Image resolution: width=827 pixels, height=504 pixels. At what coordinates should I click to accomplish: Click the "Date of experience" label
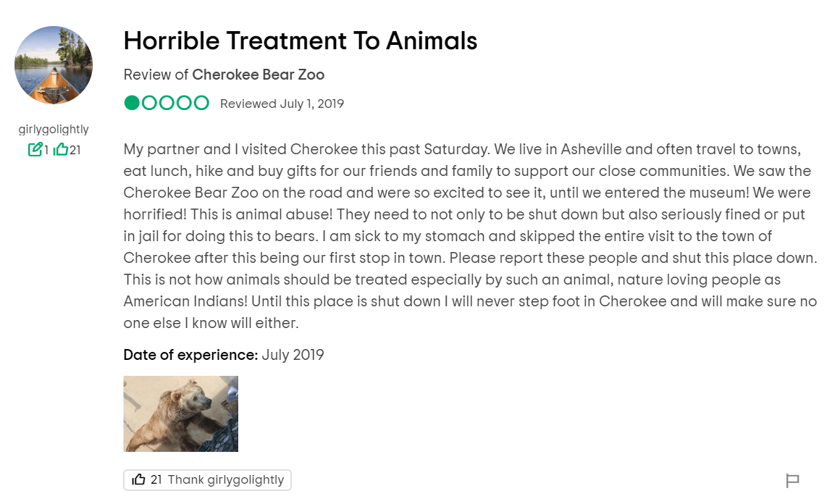click(x=190, y=355)
